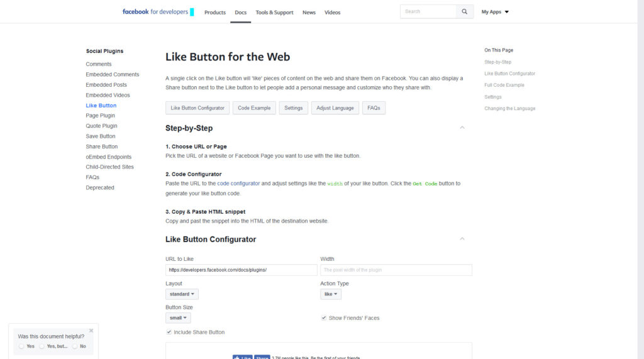Screen dimensions: 644x359
Task: Follow the code configurator link
Action: click(238, 184)
